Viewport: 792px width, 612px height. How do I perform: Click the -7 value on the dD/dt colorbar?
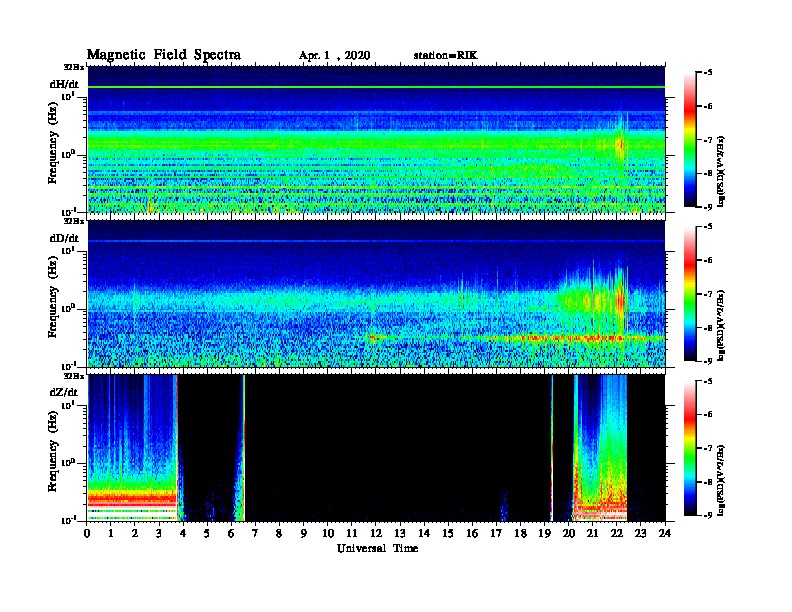[708, 294]
